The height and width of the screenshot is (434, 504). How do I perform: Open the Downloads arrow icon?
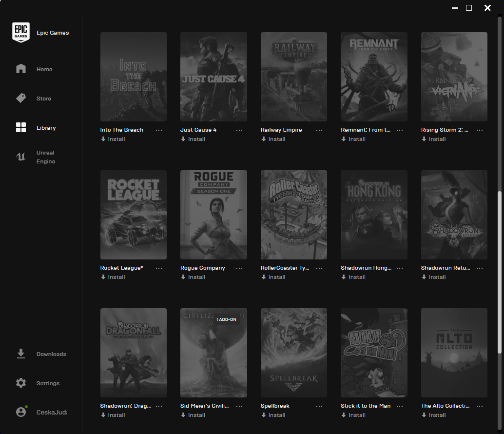[21, 354]
